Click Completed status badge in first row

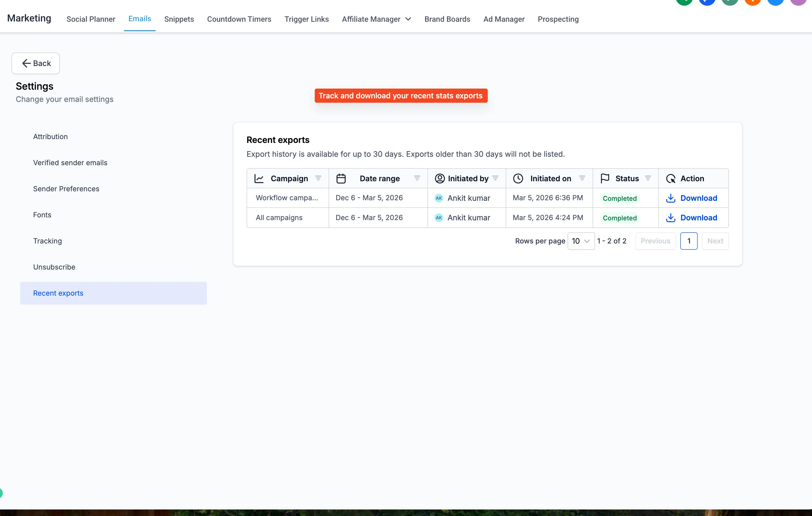619,198
